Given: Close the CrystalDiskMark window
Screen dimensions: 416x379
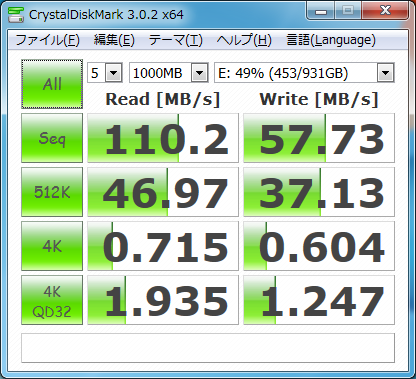Looking at the screenshot, I should pyautogui.click(x=385, y=11).
